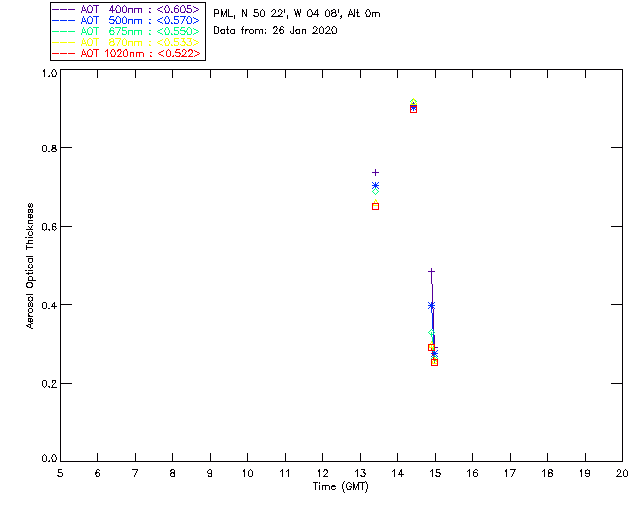Screen dimensions: 640x512
Task: Click the x-axis tick label 20
Action: point(622,473)
